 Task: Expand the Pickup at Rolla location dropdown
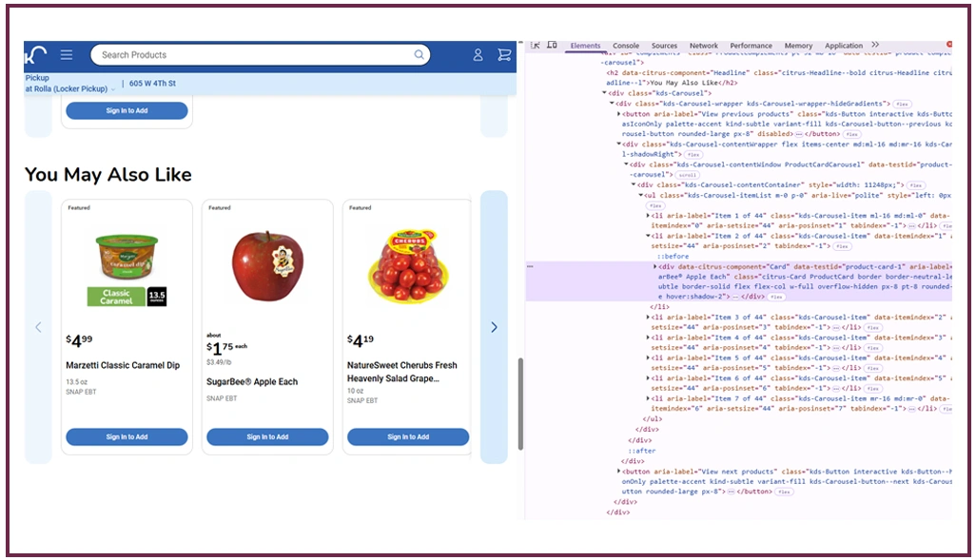click(x=113, y=89)
